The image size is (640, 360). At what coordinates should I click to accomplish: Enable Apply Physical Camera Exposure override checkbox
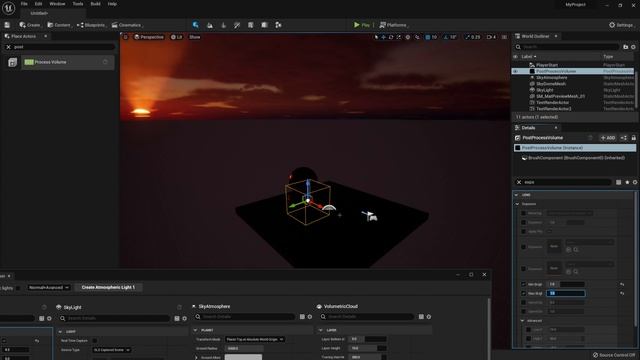[x=524, y=231]
